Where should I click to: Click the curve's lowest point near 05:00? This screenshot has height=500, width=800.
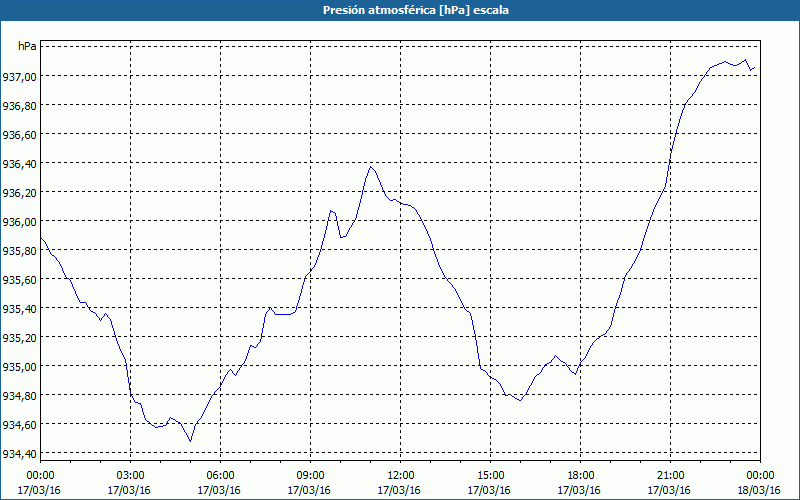pyautogui.click(x=190, y=441)
